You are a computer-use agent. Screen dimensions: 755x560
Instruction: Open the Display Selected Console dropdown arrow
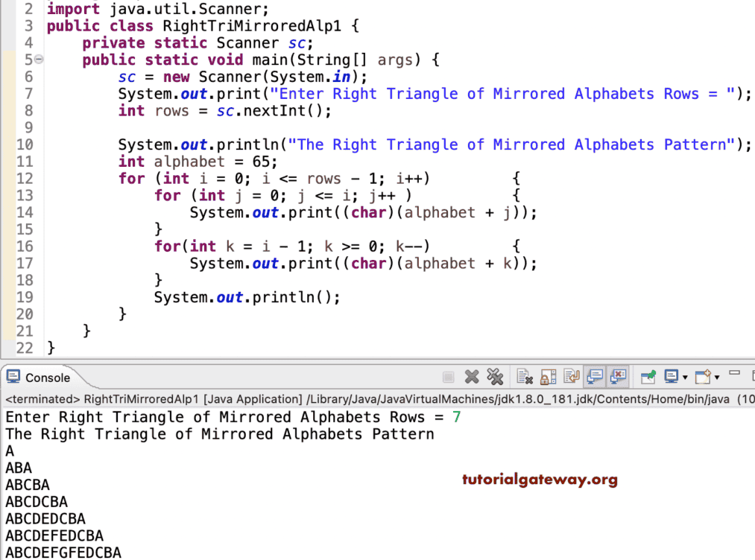[685, 378]
